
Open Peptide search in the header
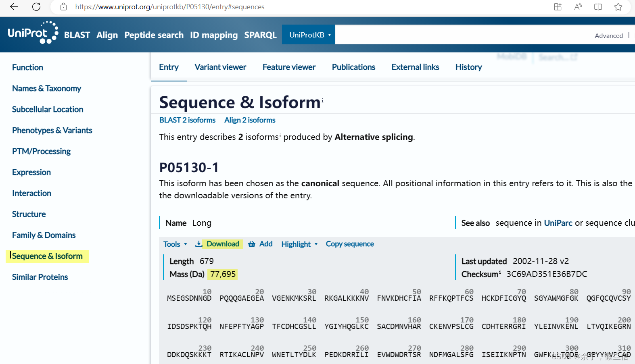(154, 35)
